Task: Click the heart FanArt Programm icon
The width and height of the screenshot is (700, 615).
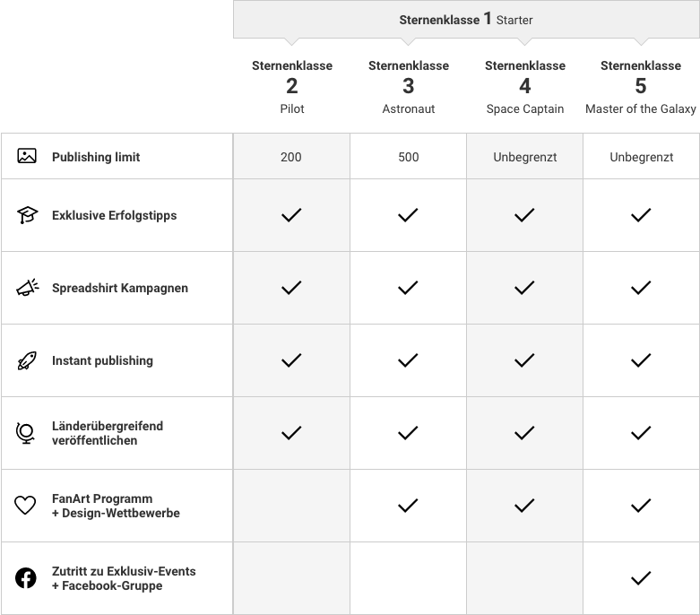Action: coord(25,506)
